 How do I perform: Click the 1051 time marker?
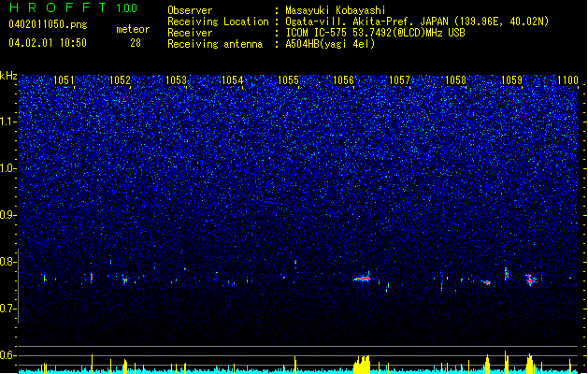pos(64,80)
